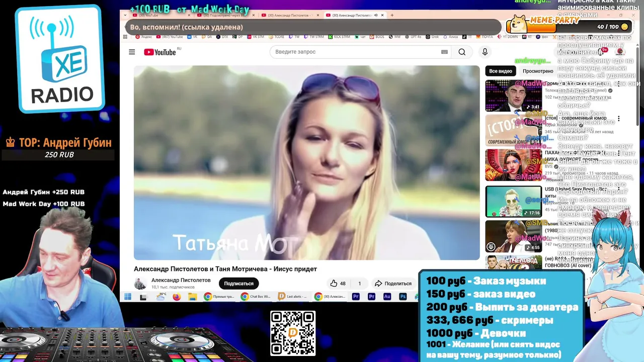Open Windows Start menu

128,297
